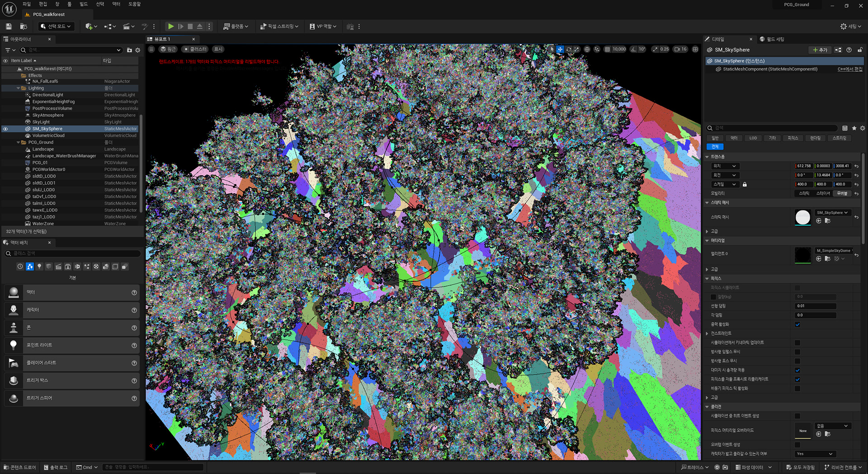Open the browse content folder icon

click(24, 27)
